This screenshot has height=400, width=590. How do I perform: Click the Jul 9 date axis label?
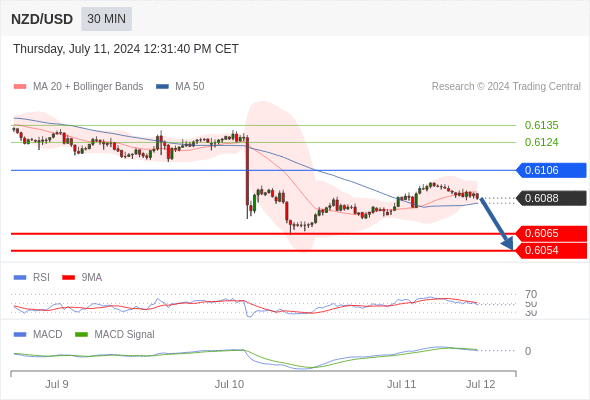(x=57, y=384)
